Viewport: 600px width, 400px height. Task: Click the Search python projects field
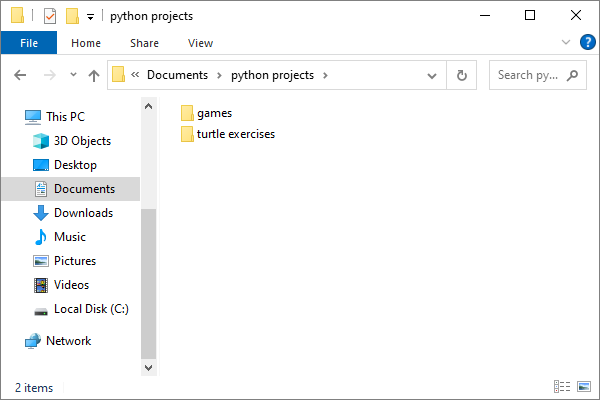[x=538, y=75]
